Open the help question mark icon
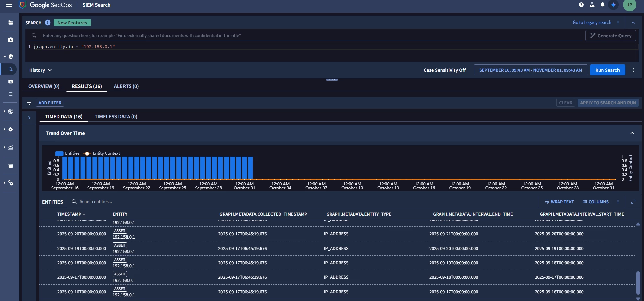 581,5
